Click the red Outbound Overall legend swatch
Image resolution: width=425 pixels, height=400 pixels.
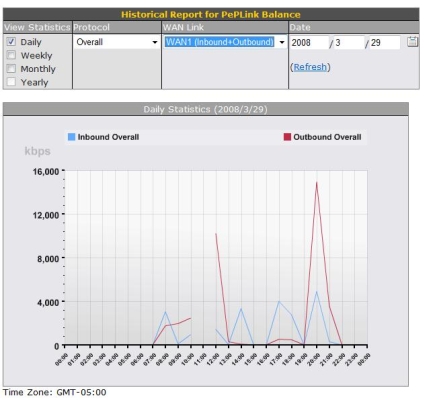pos(287,137)
